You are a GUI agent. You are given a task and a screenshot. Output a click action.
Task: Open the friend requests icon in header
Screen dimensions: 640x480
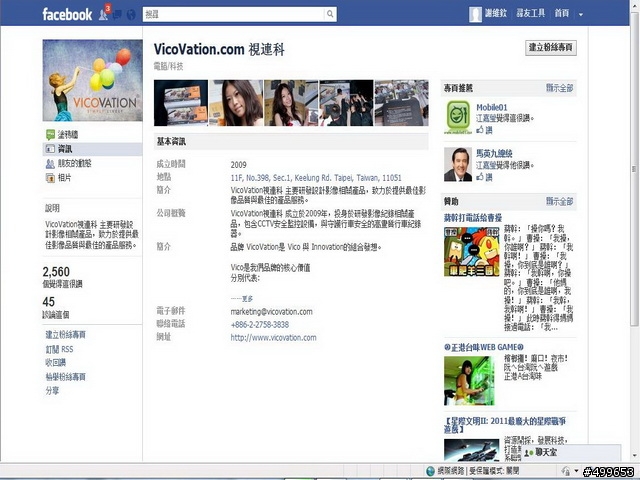point(103,15)
